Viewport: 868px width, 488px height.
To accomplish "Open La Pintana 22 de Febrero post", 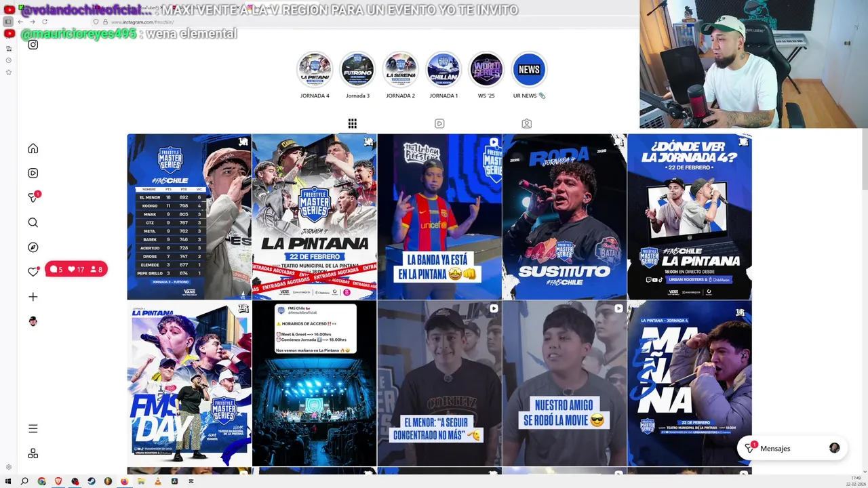I will point(315,217).
